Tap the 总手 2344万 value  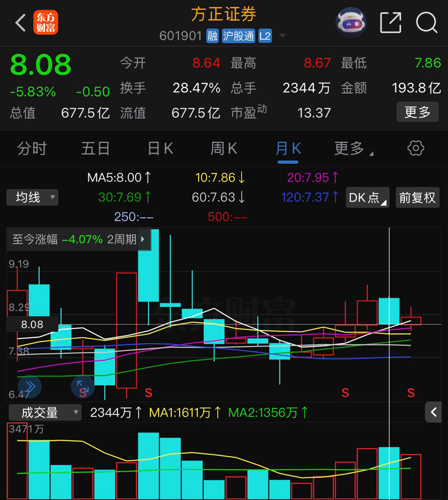[306, 88]
